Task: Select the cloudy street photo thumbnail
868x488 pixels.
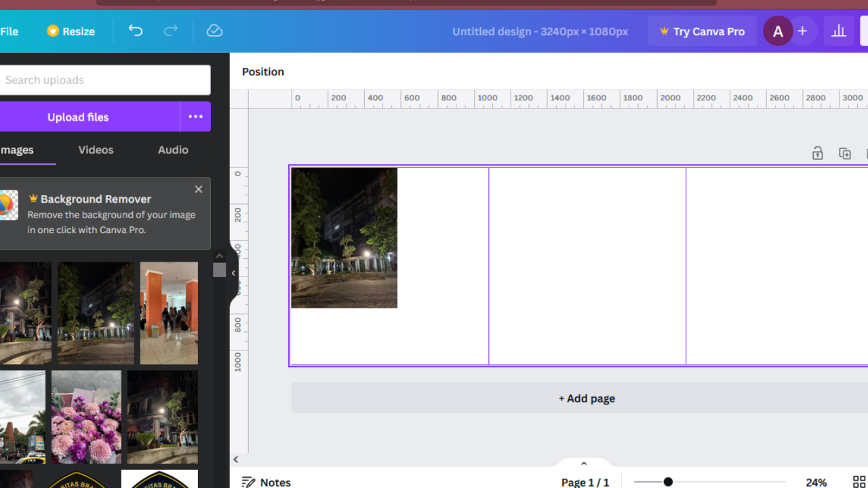Action: [x=22, y=417]
